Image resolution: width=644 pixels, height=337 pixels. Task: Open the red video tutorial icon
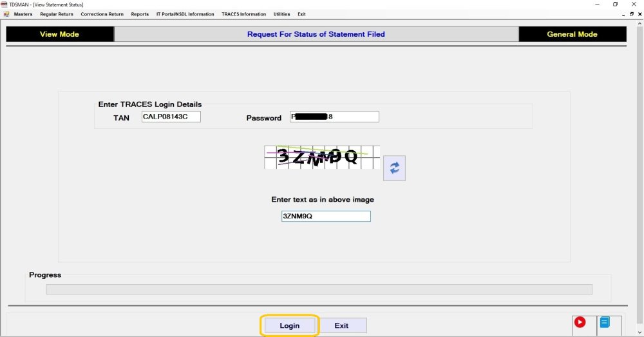[x=580, y=322]
